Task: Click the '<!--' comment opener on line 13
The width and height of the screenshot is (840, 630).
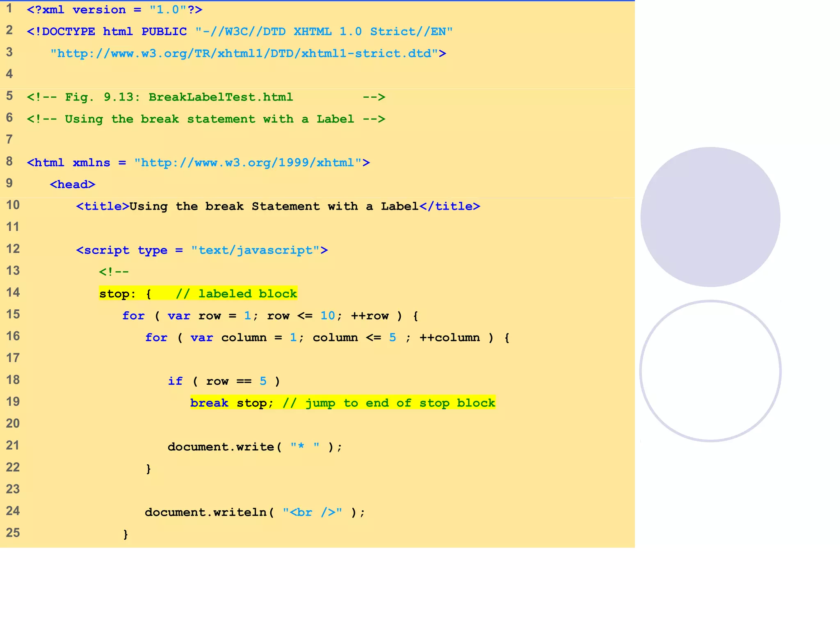Action: pos(114,272)
